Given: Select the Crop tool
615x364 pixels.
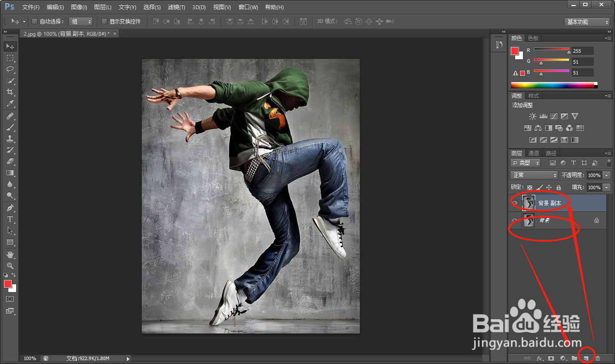Looking at the screenshot, I should click(x=10, y=92).
